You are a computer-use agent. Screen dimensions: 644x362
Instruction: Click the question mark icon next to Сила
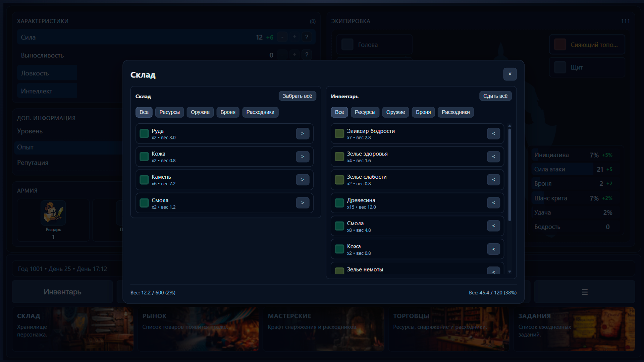coord(307,37)
